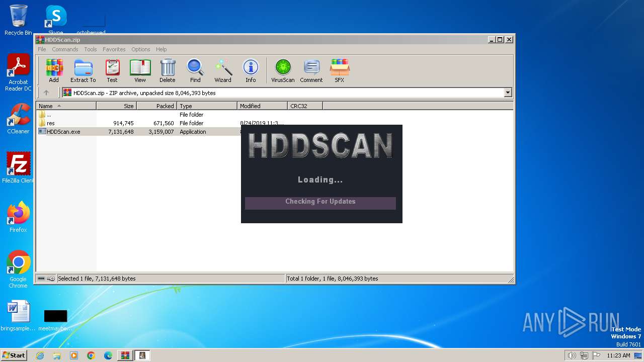
Task: Open Firefox desktop shortcut
Action: point(18,217)
